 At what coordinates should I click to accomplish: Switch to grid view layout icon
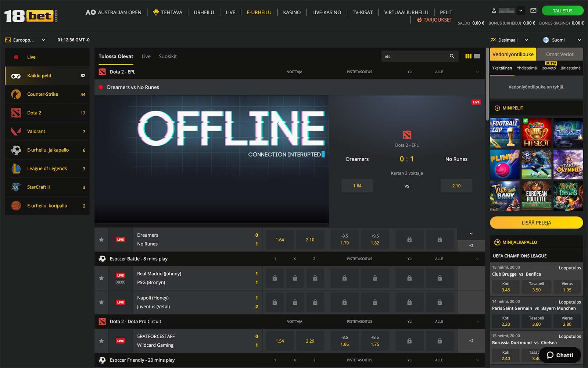tap(468, 56)
